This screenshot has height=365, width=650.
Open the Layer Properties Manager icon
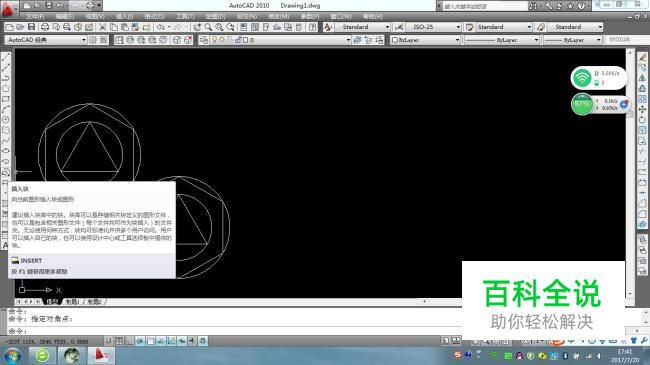[x=204, y=40]
